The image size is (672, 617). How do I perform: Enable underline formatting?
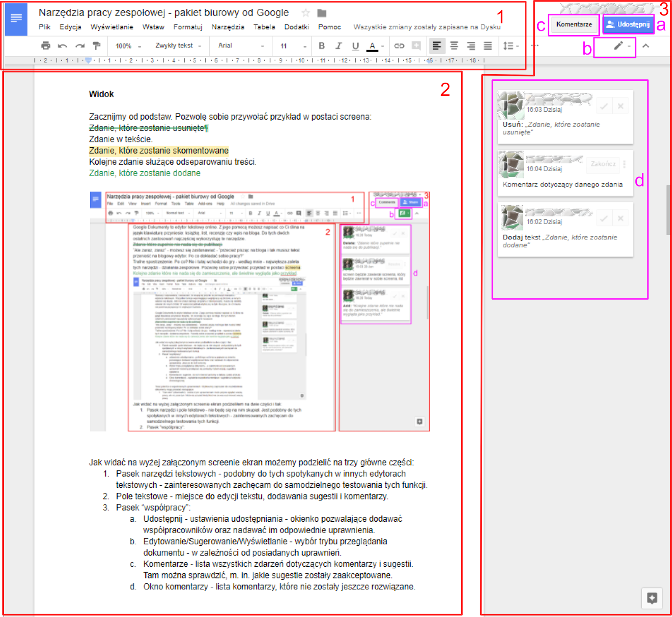(355, 45)
